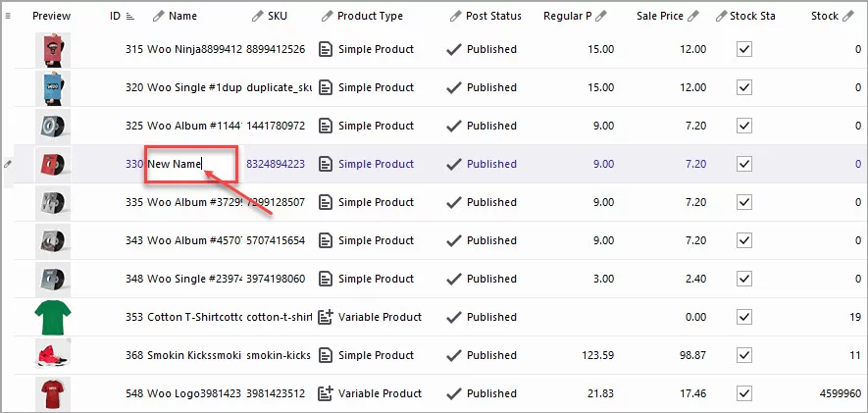Click the Variable Product icon for Cotton T-Shirt

click(326, 317)
